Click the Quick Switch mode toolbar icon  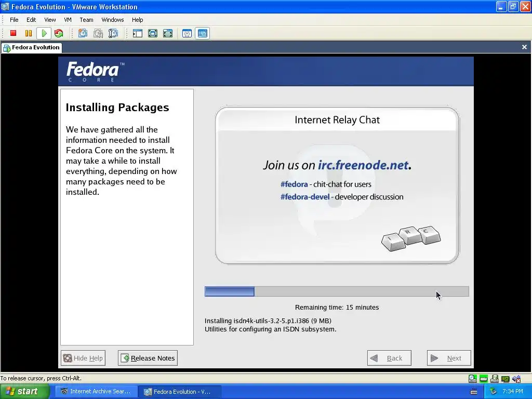[x=153, y=33]
